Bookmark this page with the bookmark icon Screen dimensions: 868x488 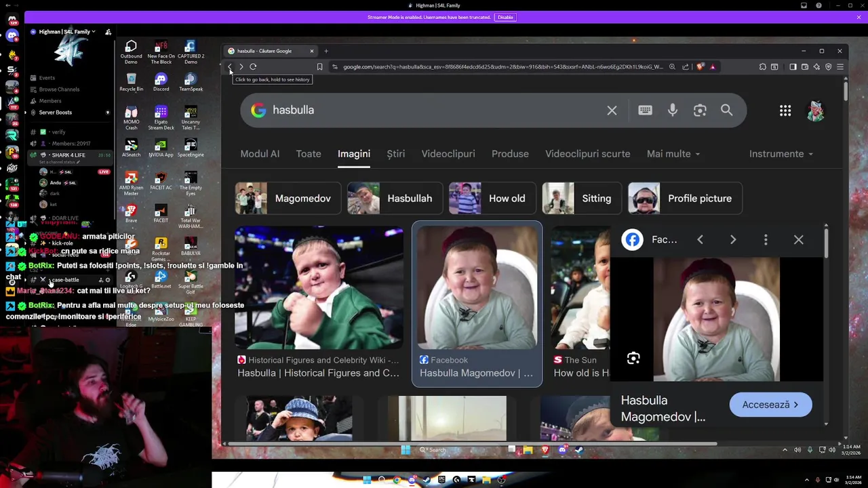point(319,66)
